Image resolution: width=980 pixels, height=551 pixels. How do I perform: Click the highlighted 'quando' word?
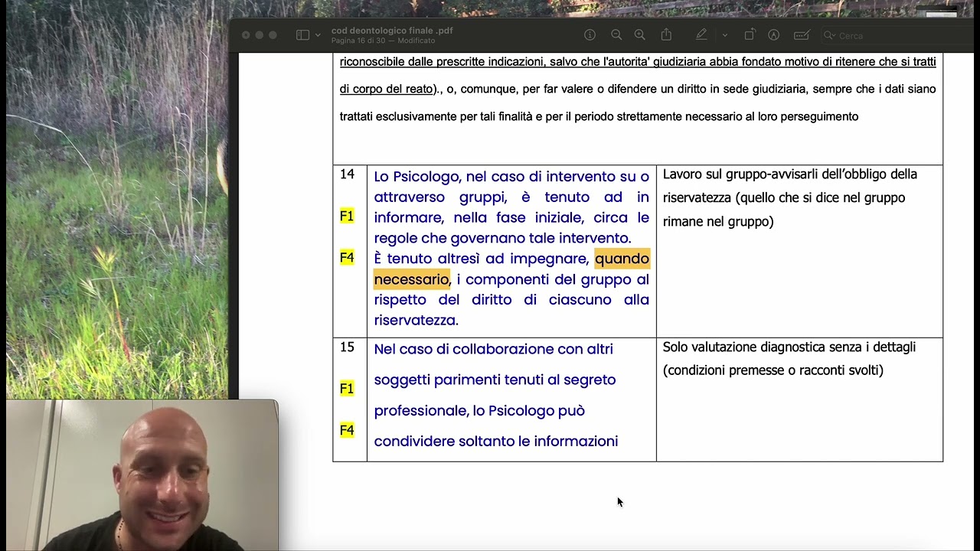click(622, 259)
